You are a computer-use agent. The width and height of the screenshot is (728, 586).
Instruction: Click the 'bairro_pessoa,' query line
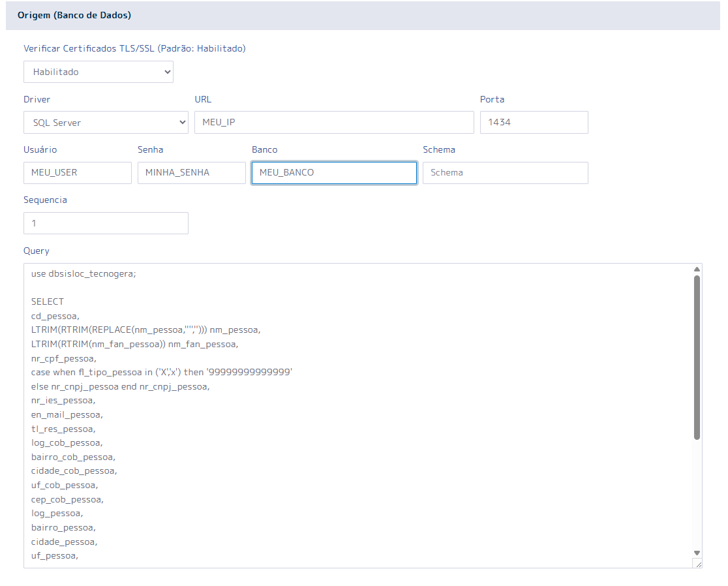point(64,528)
